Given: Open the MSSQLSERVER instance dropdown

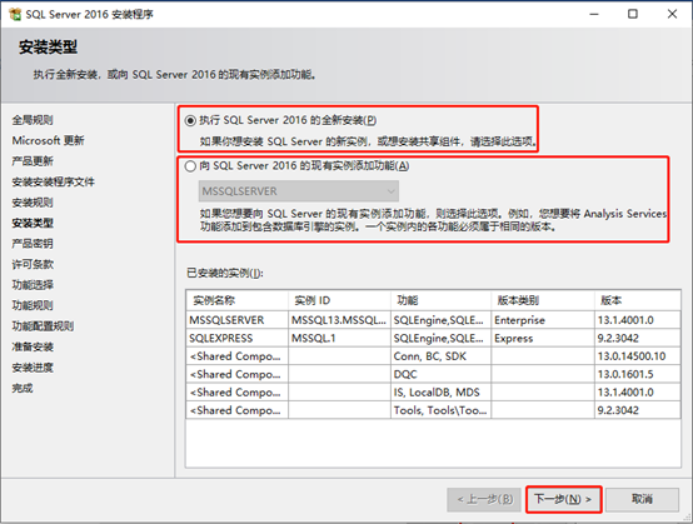Looking at the screenshot, I should click(x=299, y=191).
